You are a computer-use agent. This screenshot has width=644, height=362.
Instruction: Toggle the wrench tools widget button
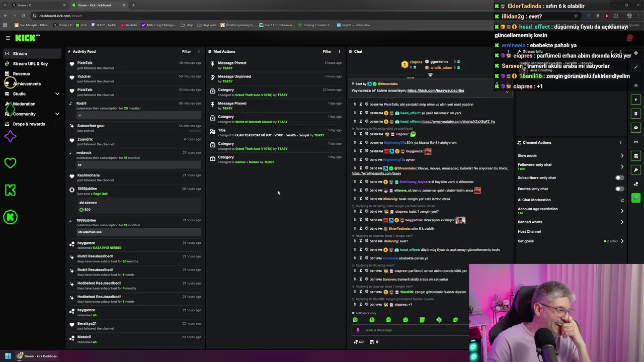pos(636,170)
